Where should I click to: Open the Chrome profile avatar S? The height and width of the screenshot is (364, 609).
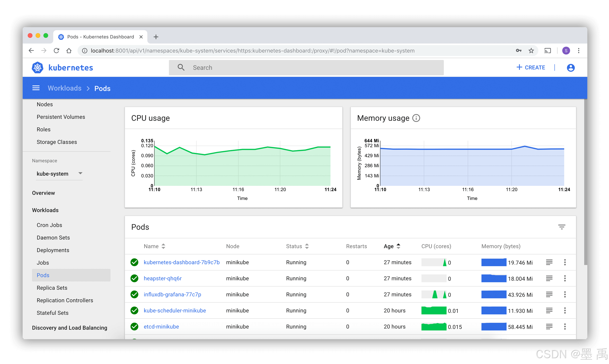566,51
